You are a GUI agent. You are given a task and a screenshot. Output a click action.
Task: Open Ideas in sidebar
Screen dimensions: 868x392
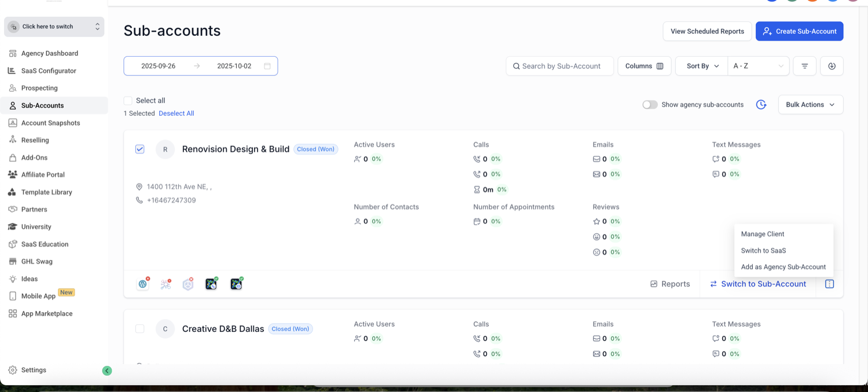pos(30,279)
